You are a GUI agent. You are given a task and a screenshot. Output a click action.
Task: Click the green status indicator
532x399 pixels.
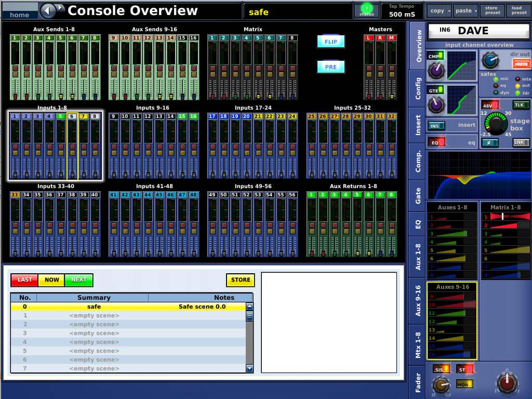tap(366, 10)
